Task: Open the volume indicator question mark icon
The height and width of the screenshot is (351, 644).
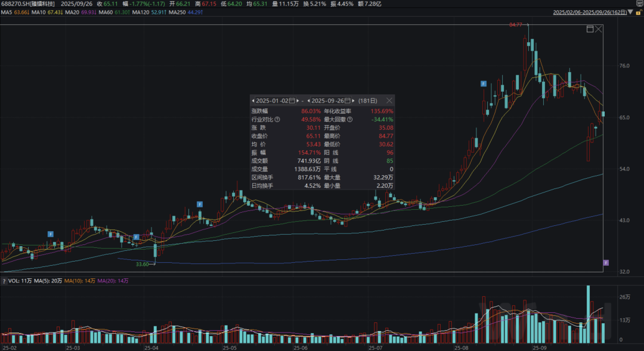Action: pos(4,281)
